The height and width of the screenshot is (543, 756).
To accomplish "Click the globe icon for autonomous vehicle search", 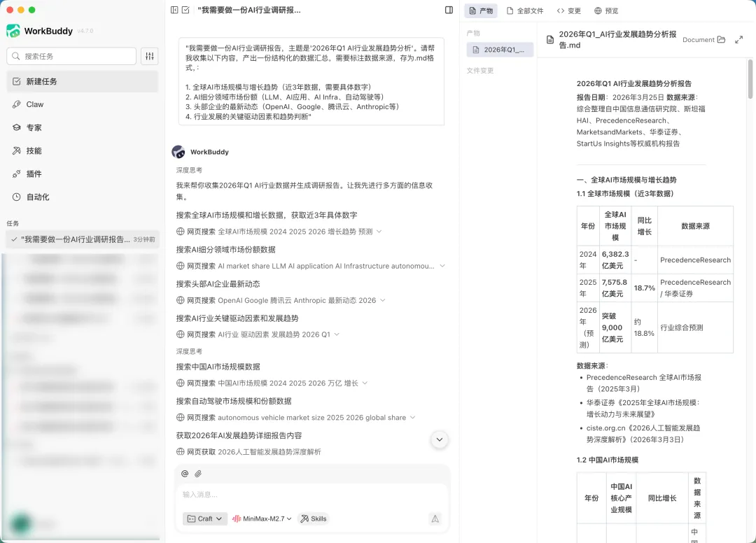I will click(181, 418).
